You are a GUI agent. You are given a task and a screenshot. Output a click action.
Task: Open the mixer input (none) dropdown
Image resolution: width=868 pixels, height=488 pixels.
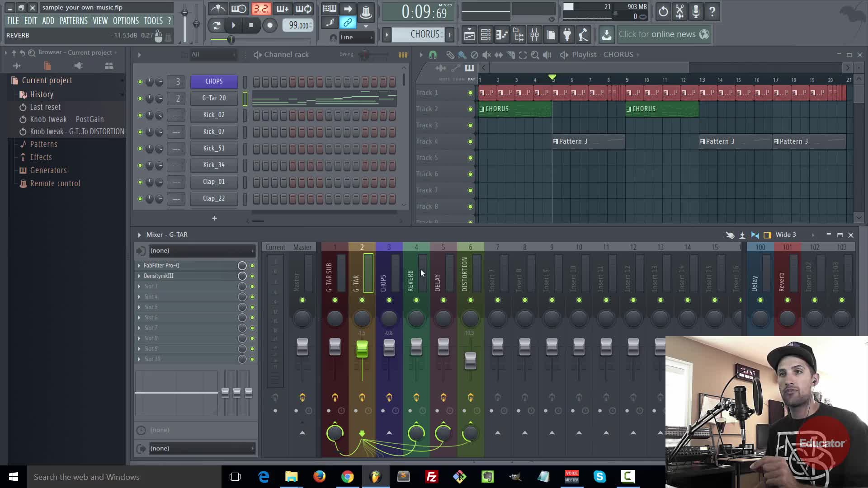pos(201,250)
